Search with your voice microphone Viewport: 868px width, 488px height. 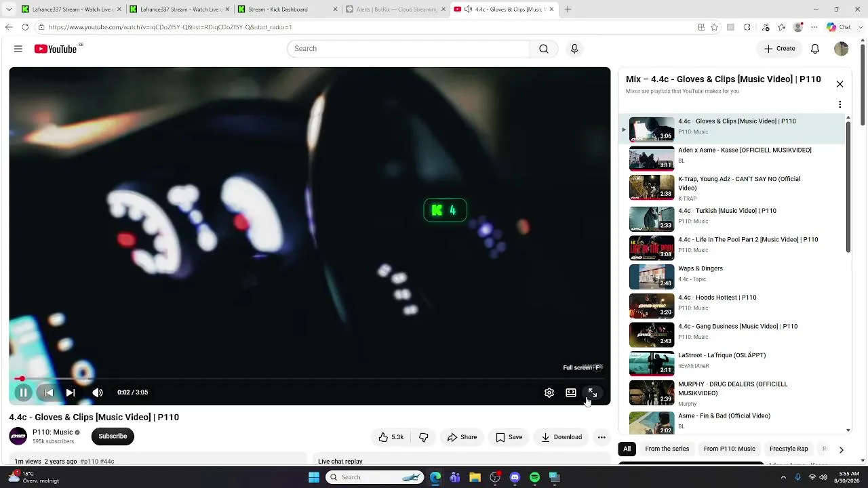coord(574,49)
